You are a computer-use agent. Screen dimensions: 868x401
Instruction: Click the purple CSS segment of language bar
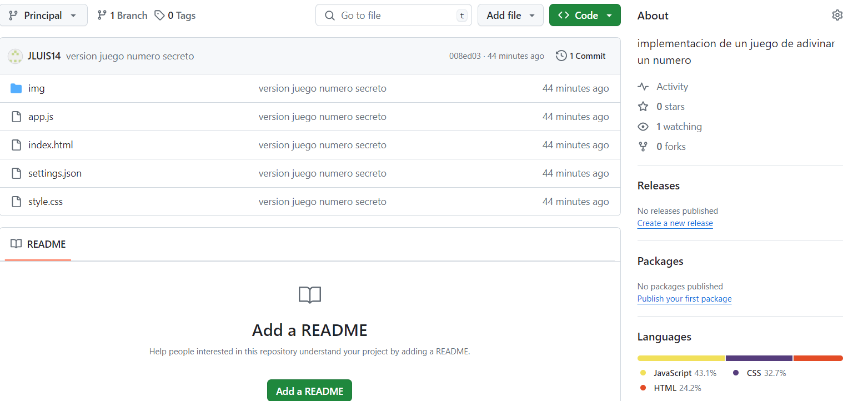(759, 358)
